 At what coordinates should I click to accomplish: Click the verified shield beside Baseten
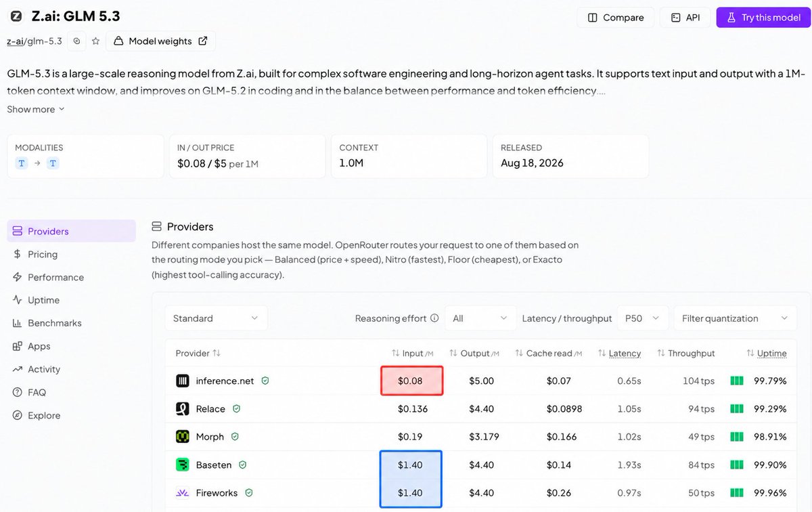(x=242, y=465)
